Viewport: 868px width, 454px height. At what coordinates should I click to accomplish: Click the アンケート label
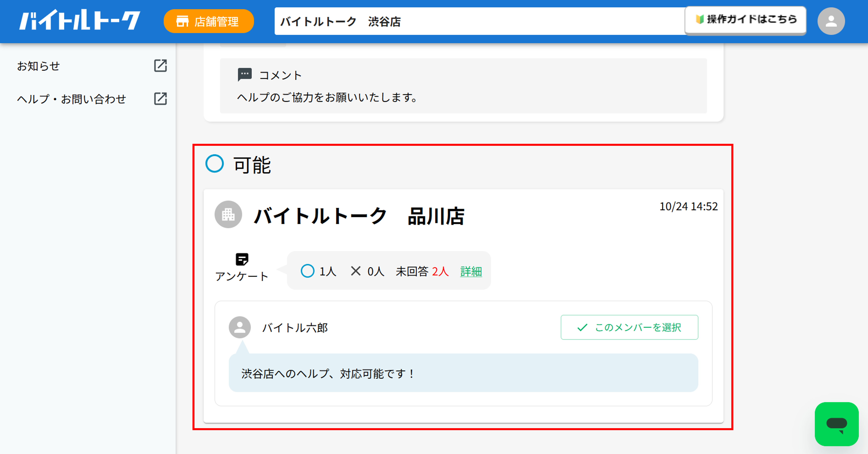(242, 276)
